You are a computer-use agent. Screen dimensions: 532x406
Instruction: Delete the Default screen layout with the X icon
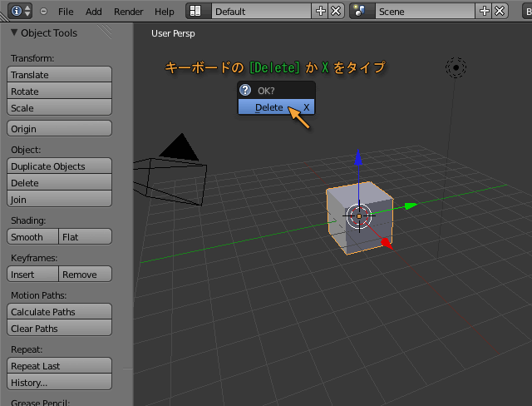point(335,12)
